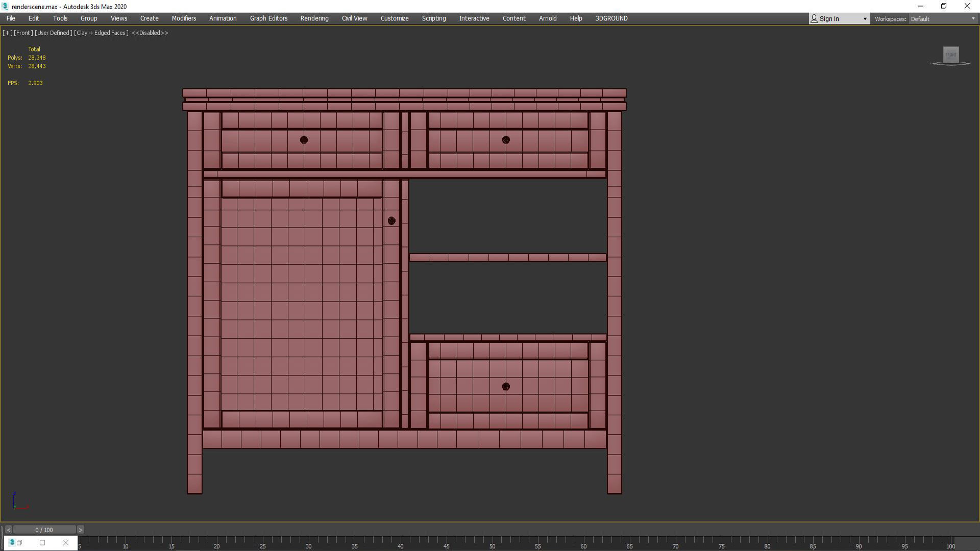Image resolution: width=980 pixels, height=551 pixels.
Task: Open the [Front] viewport view label menu
Action: [23, 33]
